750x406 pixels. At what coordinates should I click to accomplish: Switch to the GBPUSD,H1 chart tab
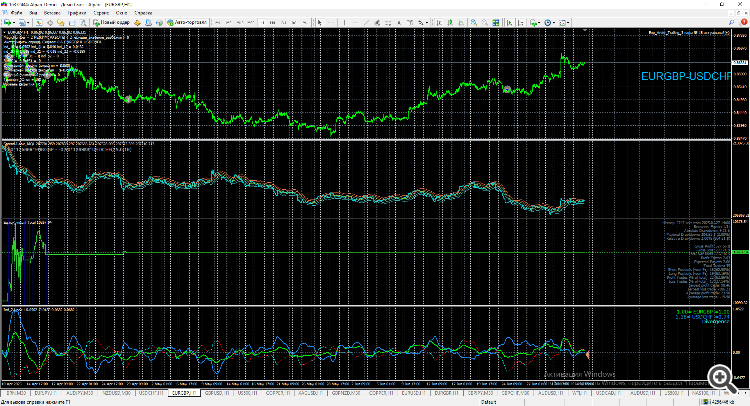click(x=217, y=393)
